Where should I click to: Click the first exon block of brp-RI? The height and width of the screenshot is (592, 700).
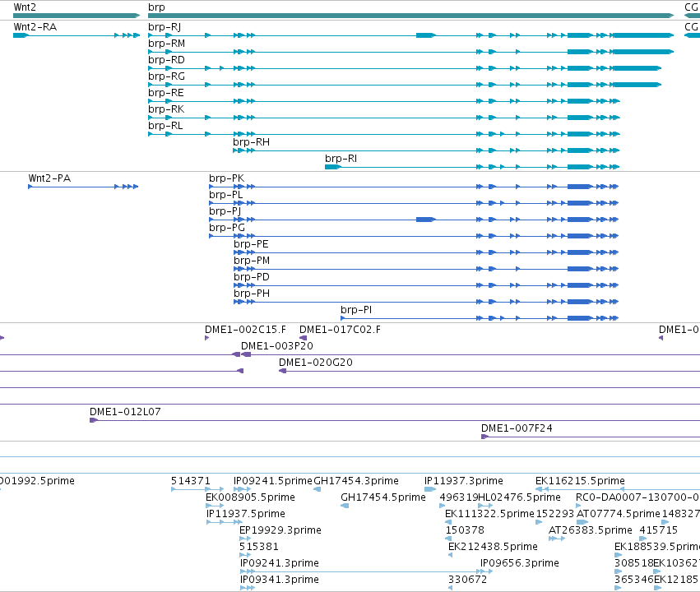[332, 167]
